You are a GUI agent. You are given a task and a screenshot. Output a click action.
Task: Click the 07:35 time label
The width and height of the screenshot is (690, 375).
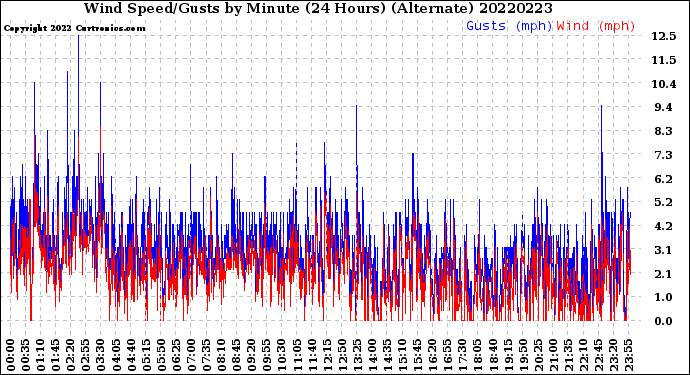click(206, 355)
